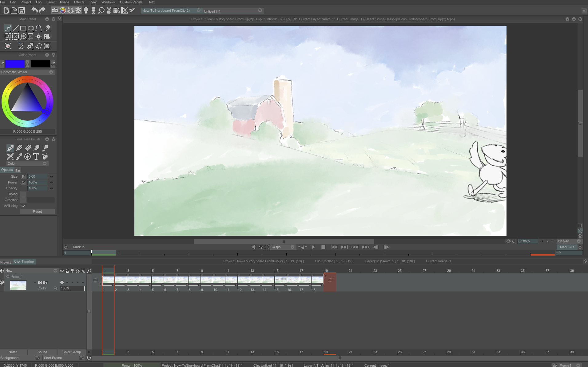Toggle the loop playback icon

pyautogui.click(x=260, y=247)
